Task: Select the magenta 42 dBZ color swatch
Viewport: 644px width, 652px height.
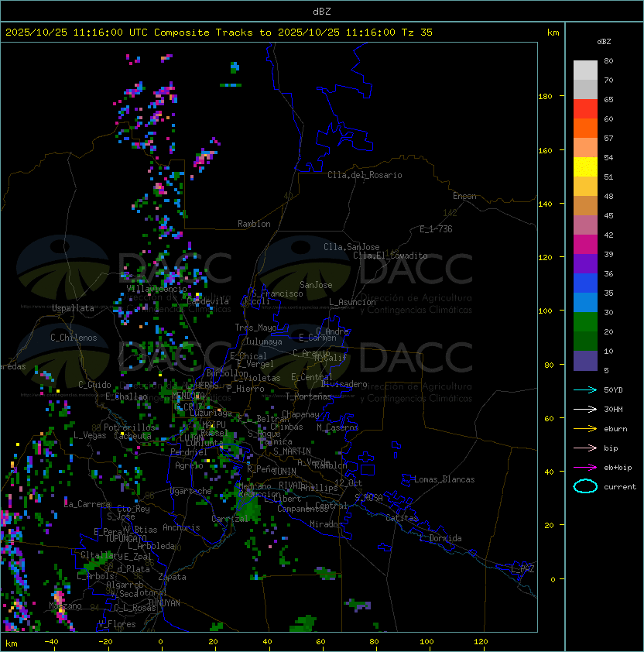Action: [585, 245]
